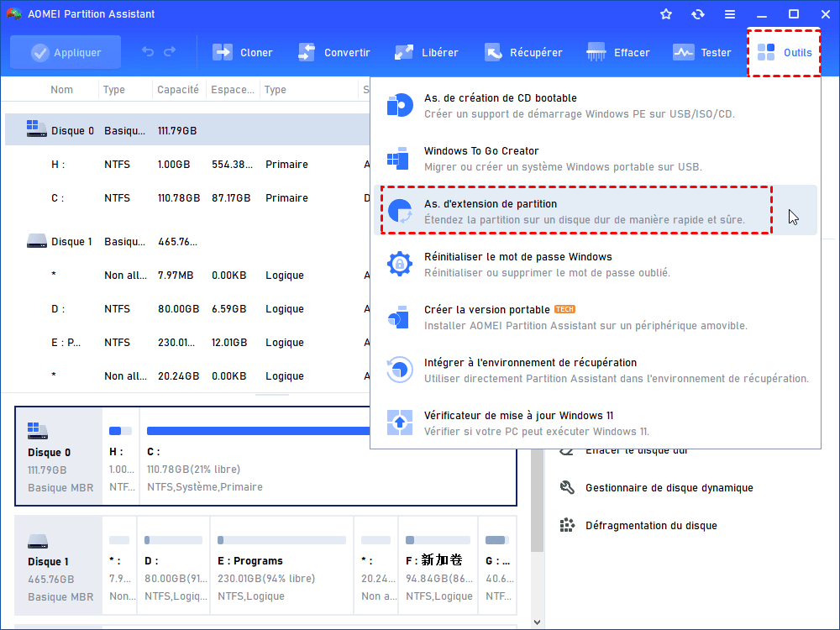840x630 pixels.
Task: Select Intégrer à l'environnement de récupération
Action: [596, 370]
